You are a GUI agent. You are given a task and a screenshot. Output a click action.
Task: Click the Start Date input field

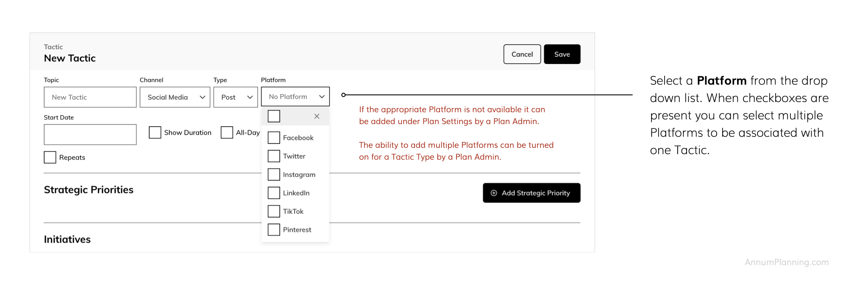pyautogui.click(x=90, y=135)
